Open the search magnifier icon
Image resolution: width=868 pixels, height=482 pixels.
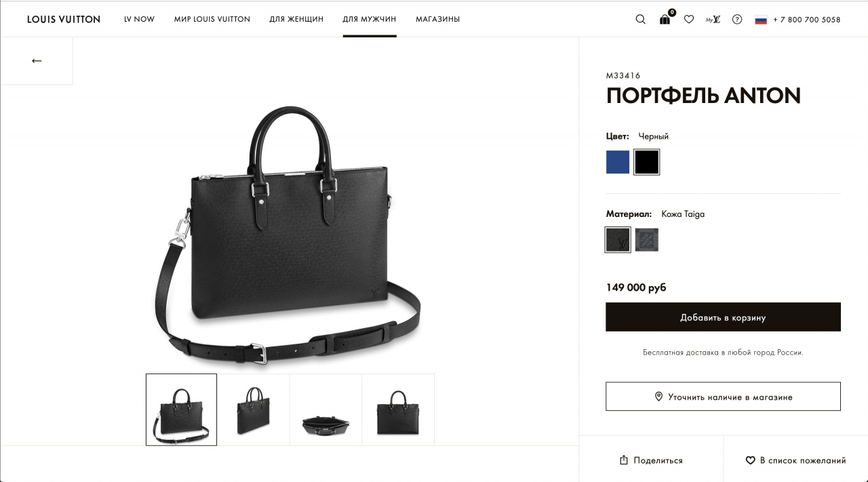640,20
